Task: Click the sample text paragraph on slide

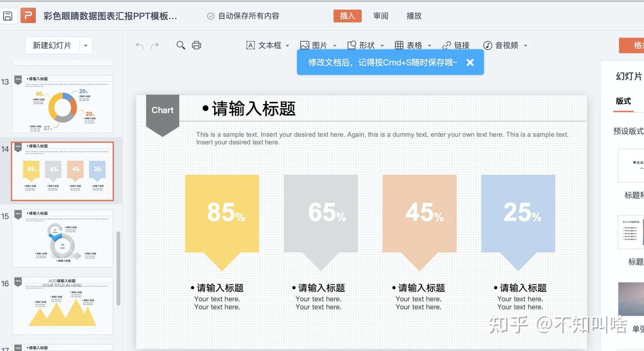Action: point(382,138)
